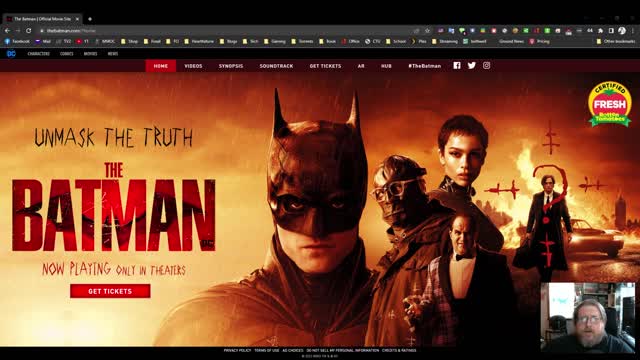The width and height of the screenshot is (640, 360).
Task: Open the AR nav item
Action: (361, 66)
